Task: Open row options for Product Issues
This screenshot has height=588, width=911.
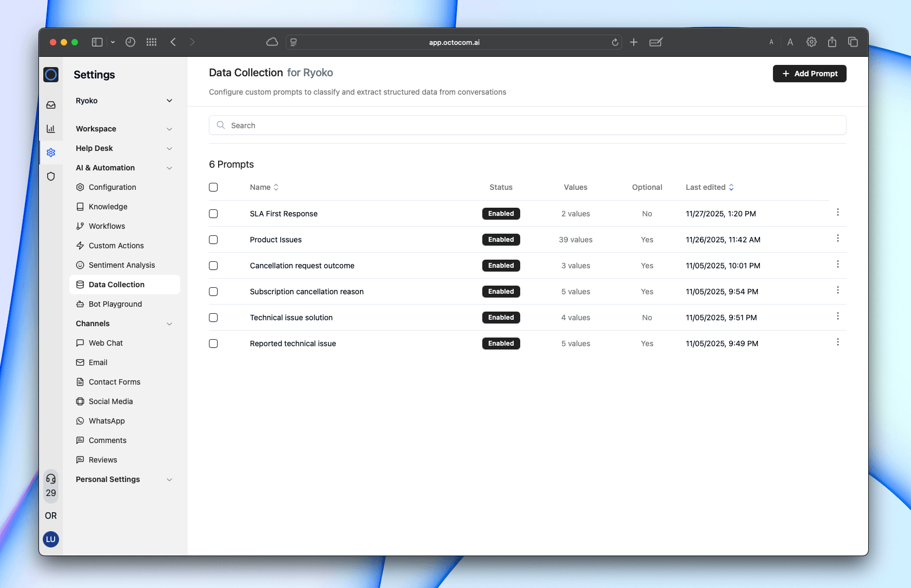Action: click(837, 239)
